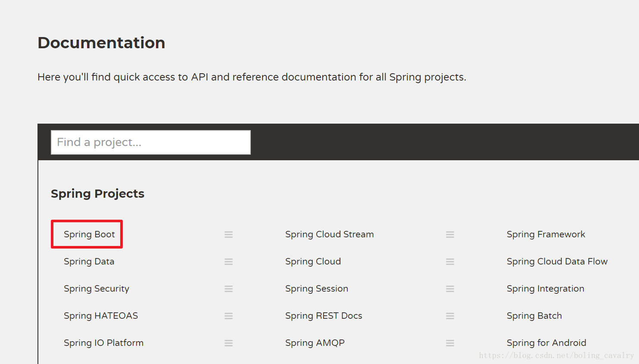
Task: Open the menu icon beside Spring REST Docs
Action: pyautogui.click(x=450, y=316)
